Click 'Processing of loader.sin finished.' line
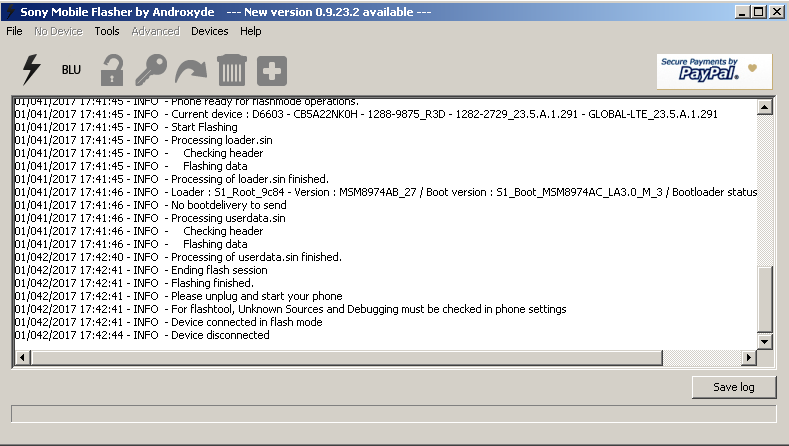The height and width of the screenshot is (446, 789). [172, 179]
